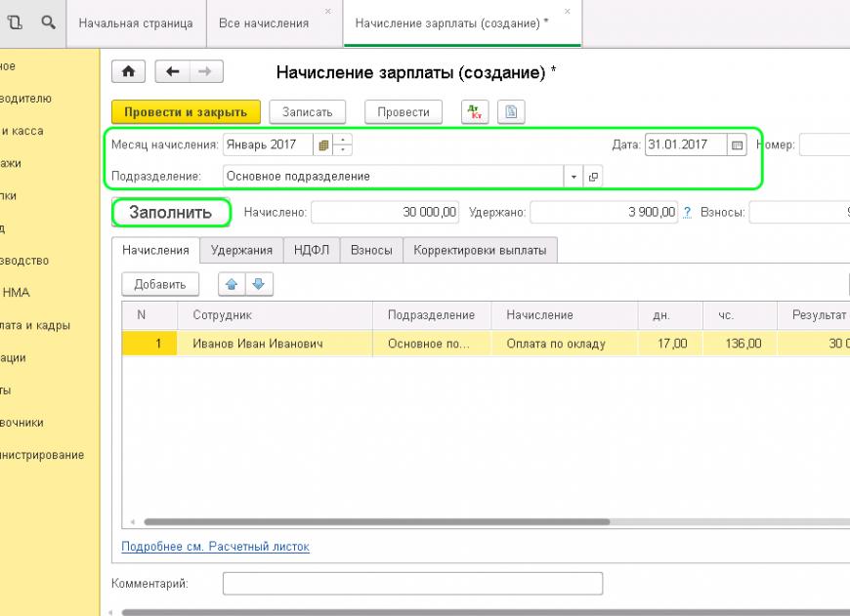Open sidebar section 'и касса'
The image size is (850, 616).
click(21, 131)
